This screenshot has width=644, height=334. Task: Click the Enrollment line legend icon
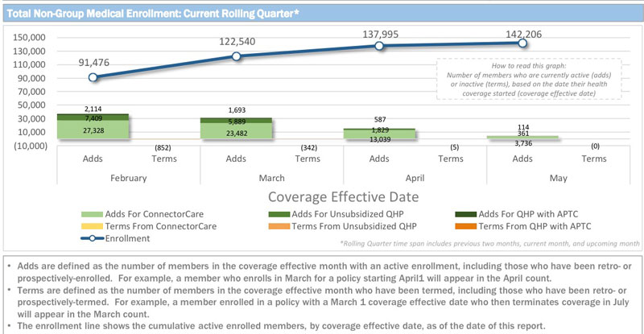coord(93,238)
